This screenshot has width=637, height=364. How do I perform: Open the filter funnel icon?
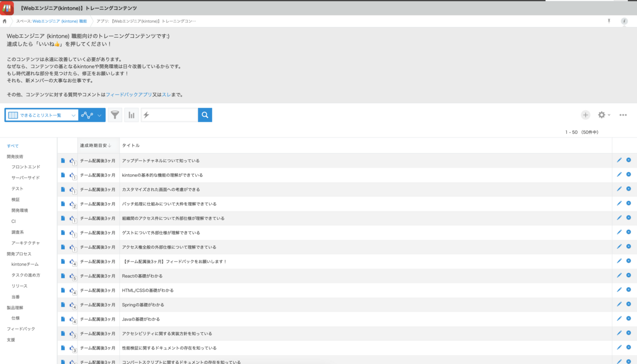click(x=115, y=115)
